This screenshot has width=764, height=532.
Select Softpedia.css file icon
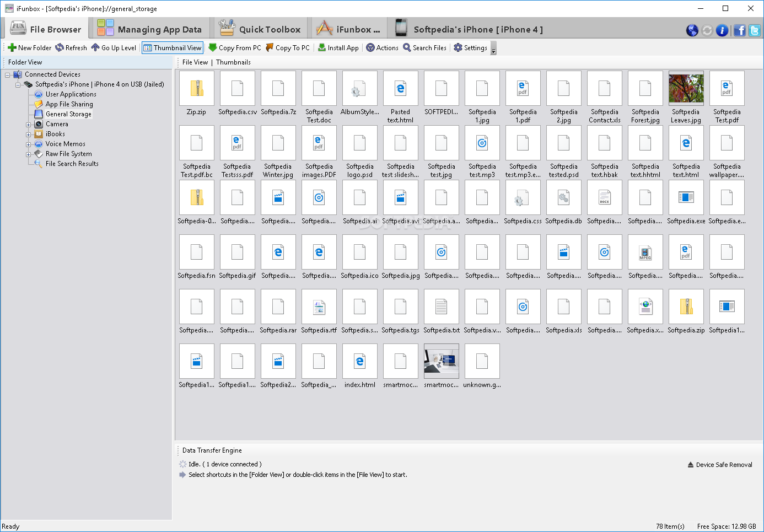point(523,197)
